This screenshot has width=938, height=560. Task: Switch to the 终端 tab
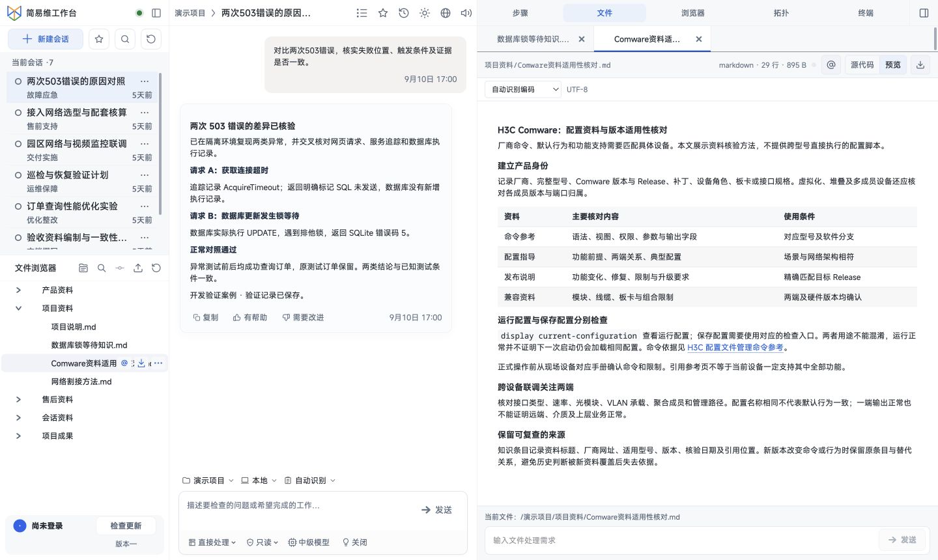tap(866, 13)
